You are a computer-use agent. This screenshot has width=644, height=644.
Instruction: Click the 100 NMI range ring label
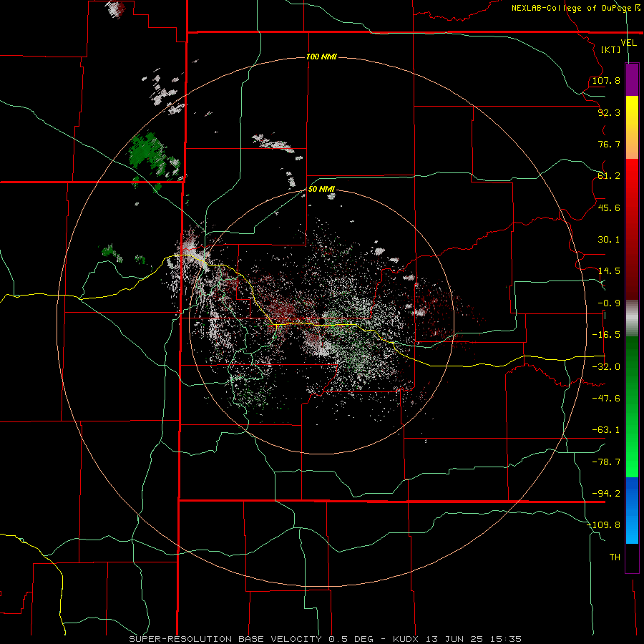[321, 57]
